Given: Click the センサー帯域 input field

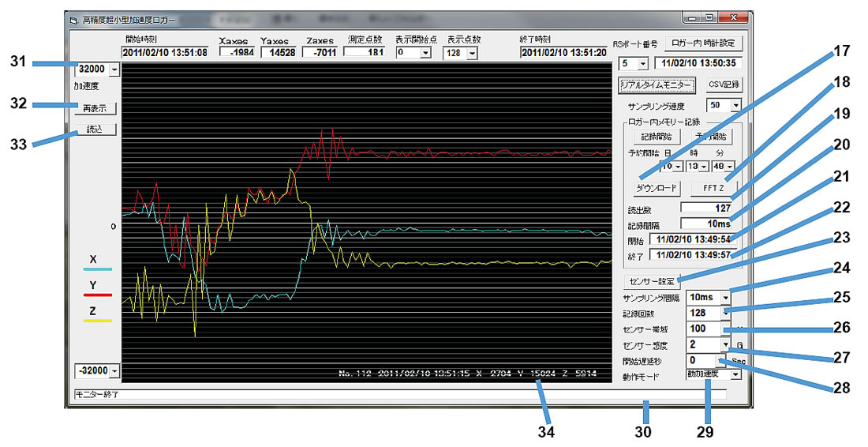Looking at the screenshot, I should point(703,329).
